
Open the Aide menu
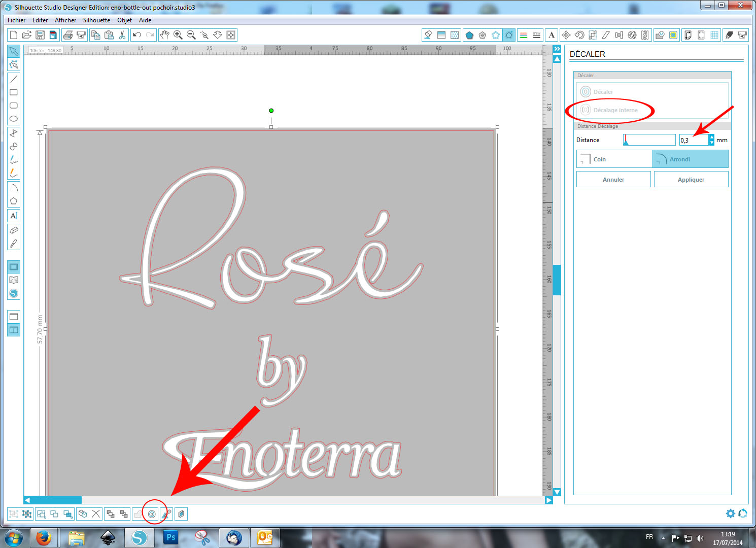pos(145,20)
